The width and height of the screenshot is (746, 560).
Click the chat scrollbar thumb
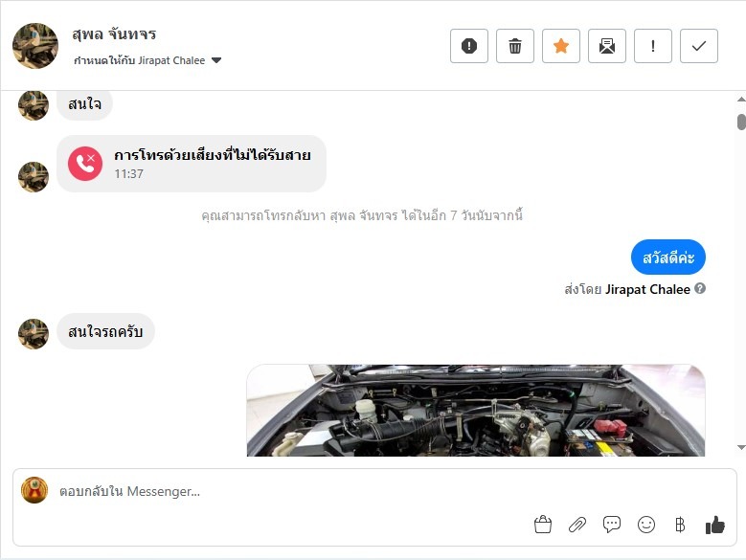(x=741, y=122)
